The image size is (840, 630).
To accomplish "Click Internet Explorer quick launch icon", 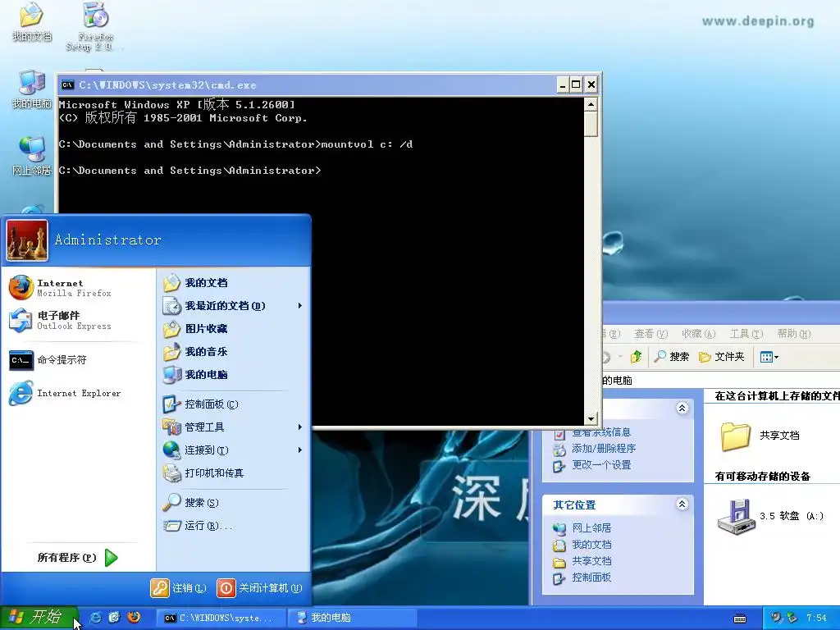I will (x=95, y=617).
